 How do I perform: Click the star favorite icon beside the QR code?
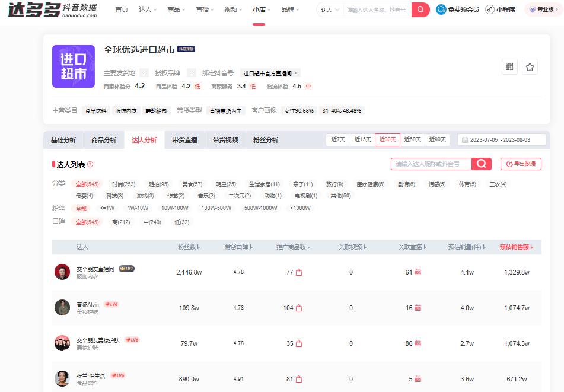[x=528, y=66]
